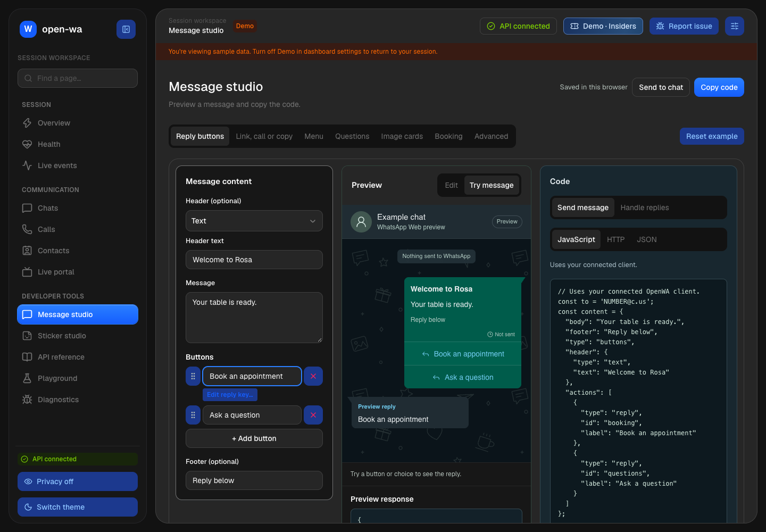The height and width of the screenshot is (532, 766).
Task: Open settings sliders icon in top bar
Action: tap(735, 26)
